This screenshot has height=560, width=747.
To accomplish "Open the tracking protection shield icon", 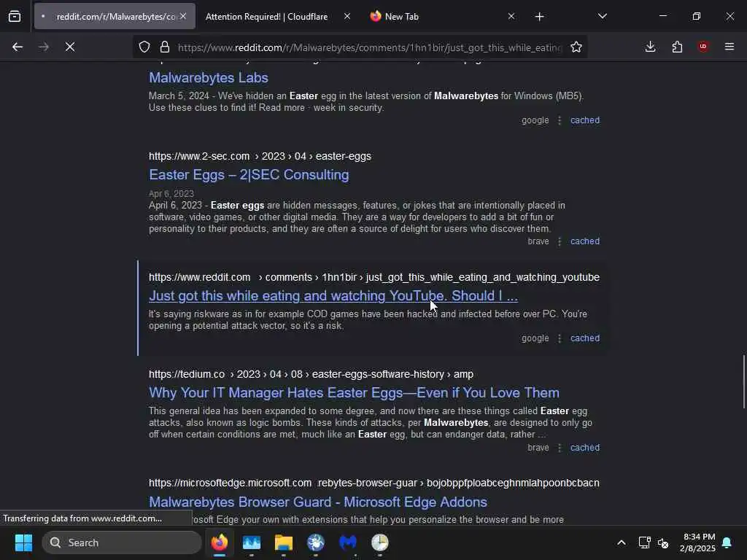I will point(144,47).
